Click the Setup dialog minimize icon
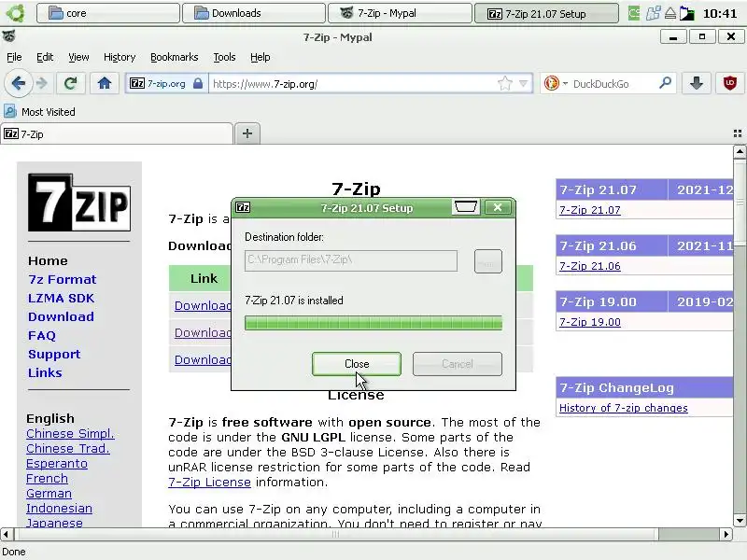747x560 pixels. click(x=465, y=207)
